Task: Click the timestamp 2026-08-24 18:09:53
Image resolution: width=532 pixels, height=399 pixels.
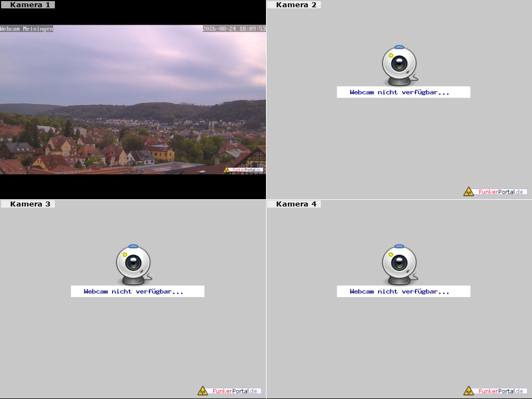Action: (x=234, y=29)
